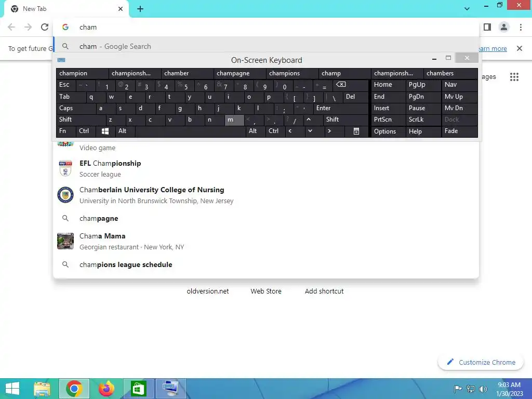
Task: Close the New Tab tab
Action: pyautogui.click(x=121, y=9)
